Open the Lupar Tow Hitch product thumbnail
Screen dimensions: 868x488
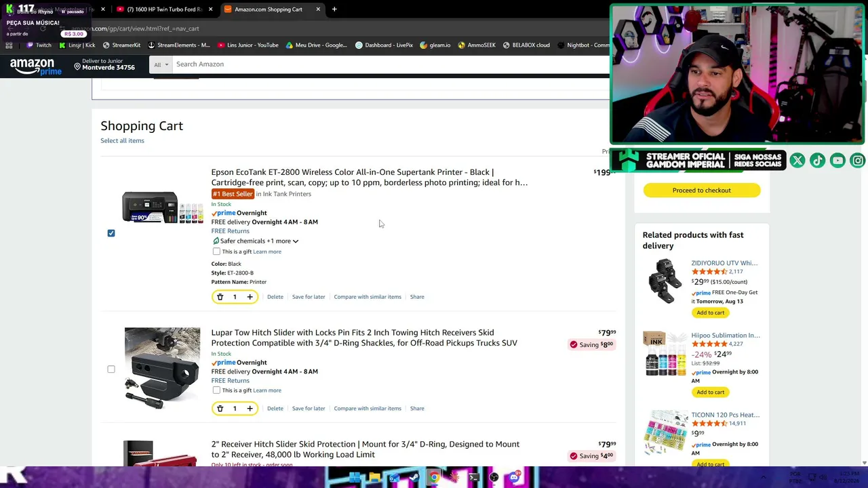pyautogui.click(x=162, y=369)
